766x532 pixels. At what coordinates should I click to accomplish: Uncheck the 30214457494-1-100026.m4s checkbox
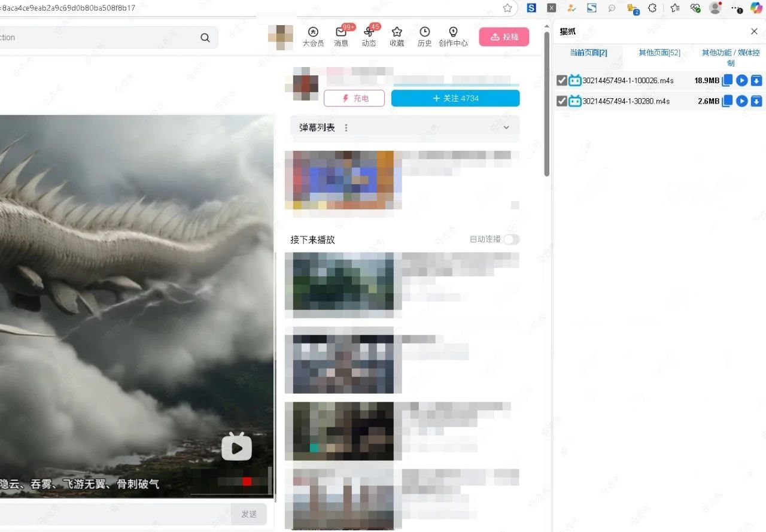561,81
